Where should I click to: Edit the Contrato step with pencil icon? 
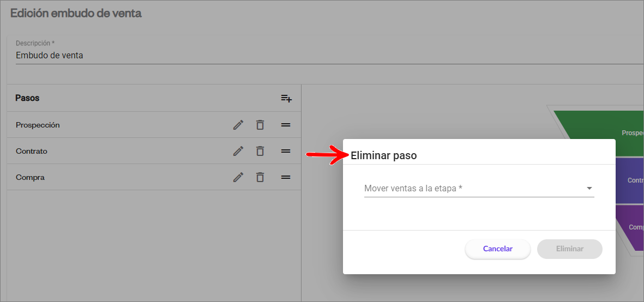pyautogui.click(x=238, y=151)
